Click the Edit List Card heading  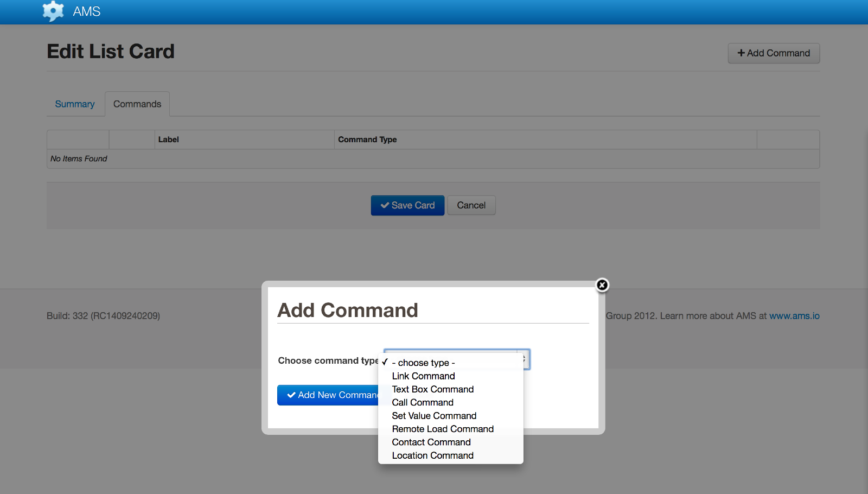tap(111, 52)
